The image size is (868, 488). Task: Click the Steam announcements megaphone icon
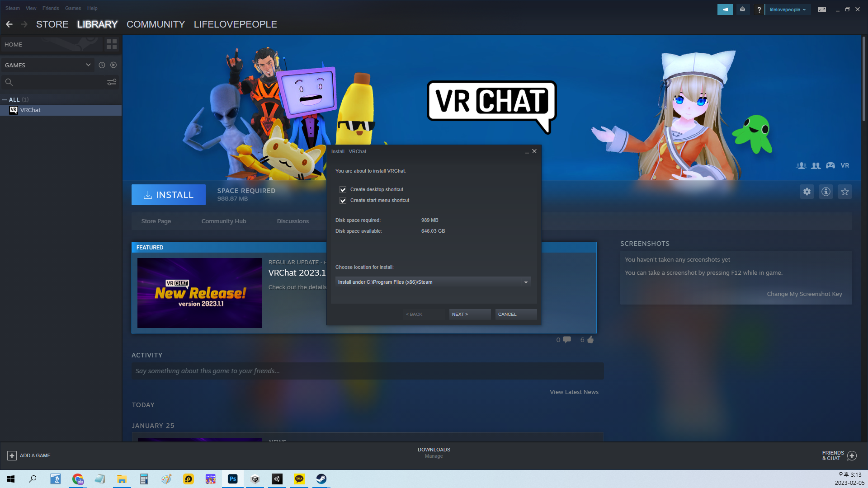(x=725, y=9)
